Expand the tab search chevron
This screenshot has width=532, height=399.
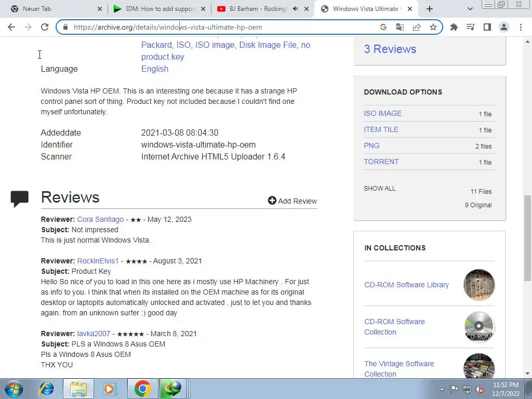click(470, 9)
